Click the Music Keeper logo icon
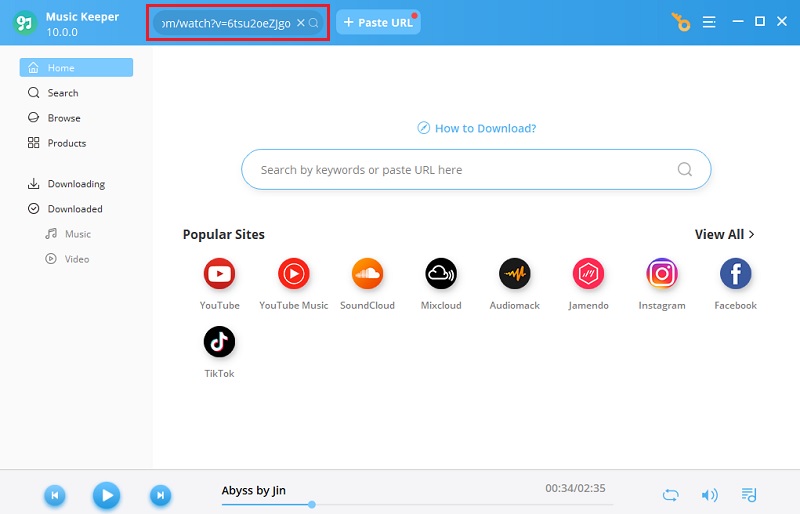The width and height of the screenshot is (800, 514). [24, 23]
